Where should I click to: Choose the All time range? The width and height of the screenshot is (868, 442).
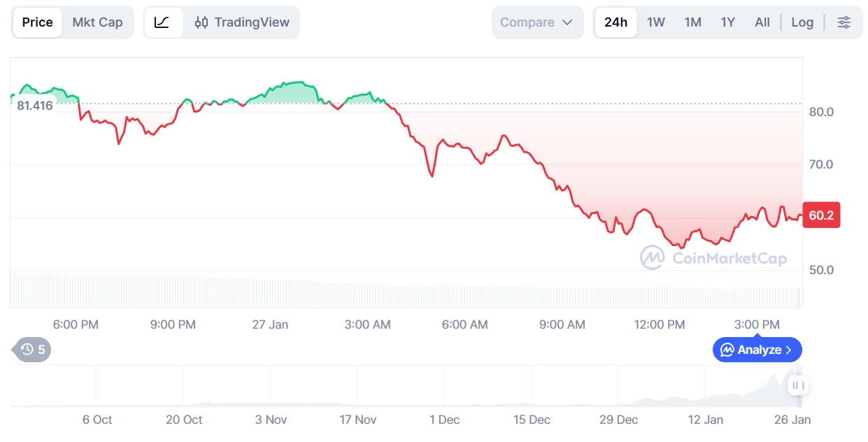point(762,22)
